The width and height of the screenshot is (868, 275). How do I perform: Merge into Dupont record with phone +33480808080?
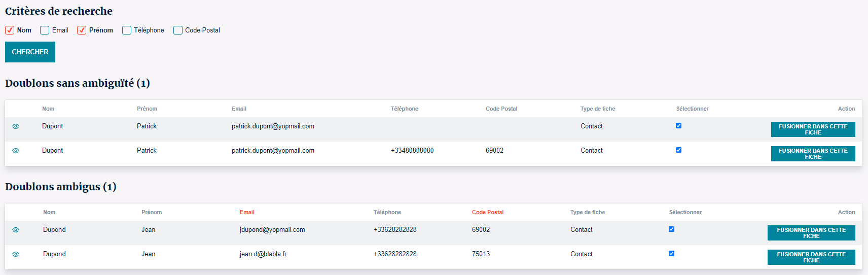(813, 154)
